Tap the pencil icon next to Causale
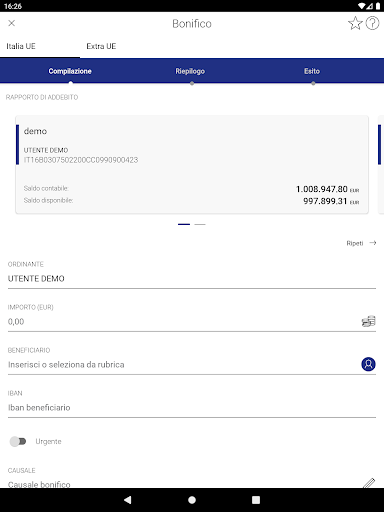 [369, 483]
